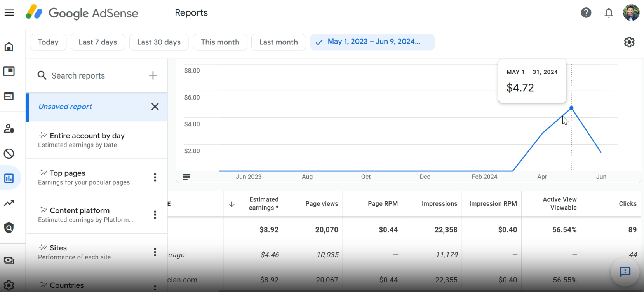Image resolution: width=644 pixels, height=292 pixels.
Task: Sort by Clicks column
Action: click(628, 204)
